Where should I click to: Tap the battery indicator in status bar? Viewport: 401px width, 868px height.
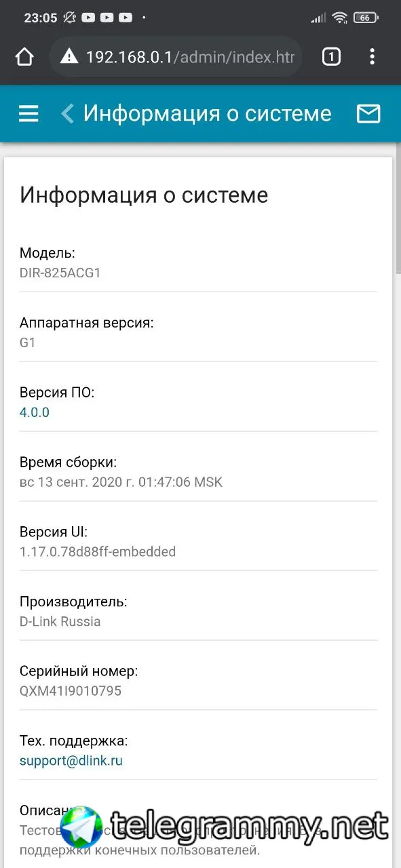(366, 18)
